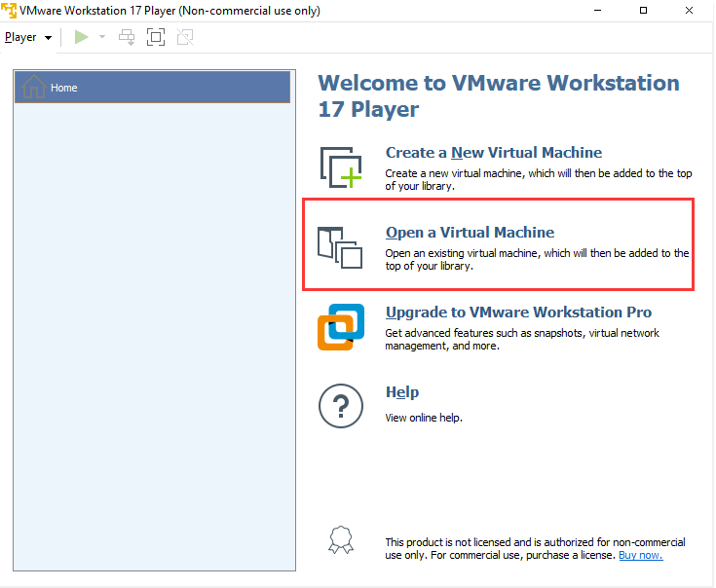This screenshot has height=588, width=716.
Task: Expand the power options dropdown arrow
Action: pyautogui.click(x=102, y=37)
